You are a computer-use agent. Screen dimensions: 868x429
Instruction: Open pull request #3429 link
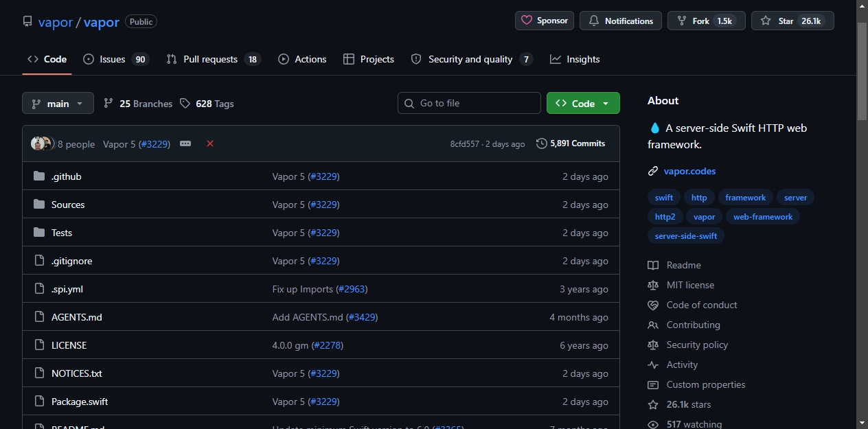point(362,317)
